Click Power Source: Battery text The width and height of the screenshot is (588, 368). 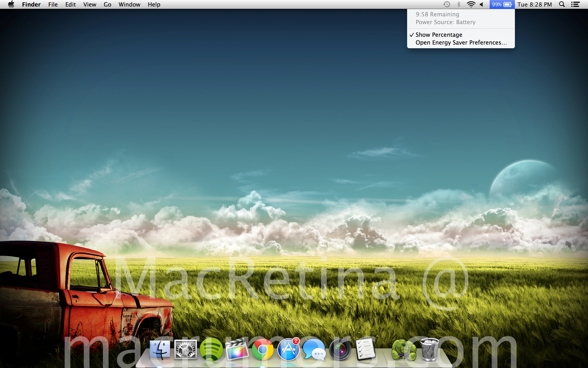click(445, 22)
